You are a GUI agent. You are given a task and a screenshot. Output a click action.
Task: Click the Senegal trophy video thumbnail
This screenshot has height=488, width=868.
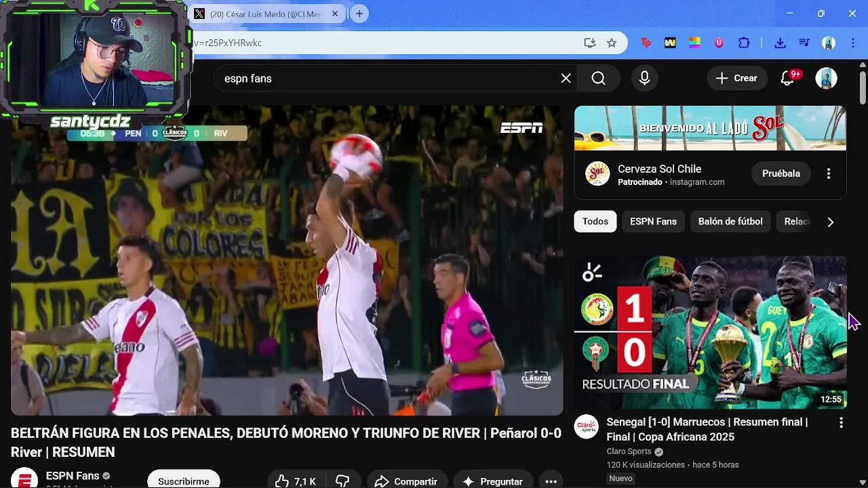pos(710,332)
